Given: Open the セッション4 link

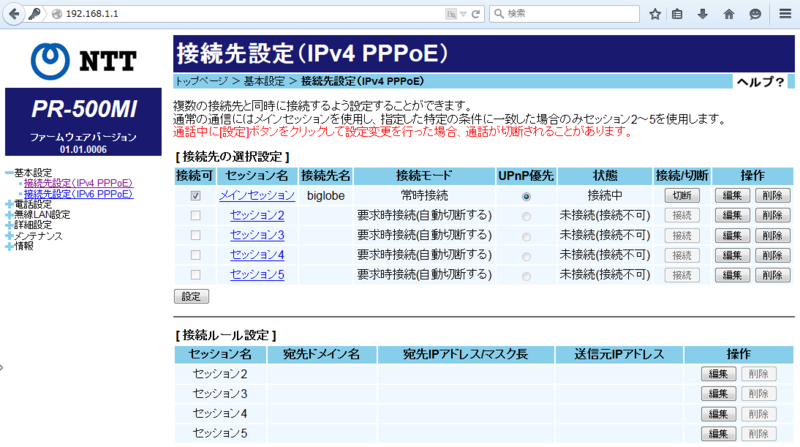Looking at the screenshot, I should (x=257, y=255).
